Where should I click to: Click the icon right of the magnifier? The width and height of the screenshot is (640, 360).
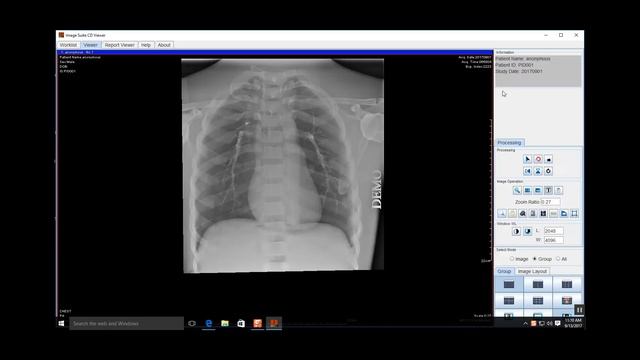[x=527, y=190]
